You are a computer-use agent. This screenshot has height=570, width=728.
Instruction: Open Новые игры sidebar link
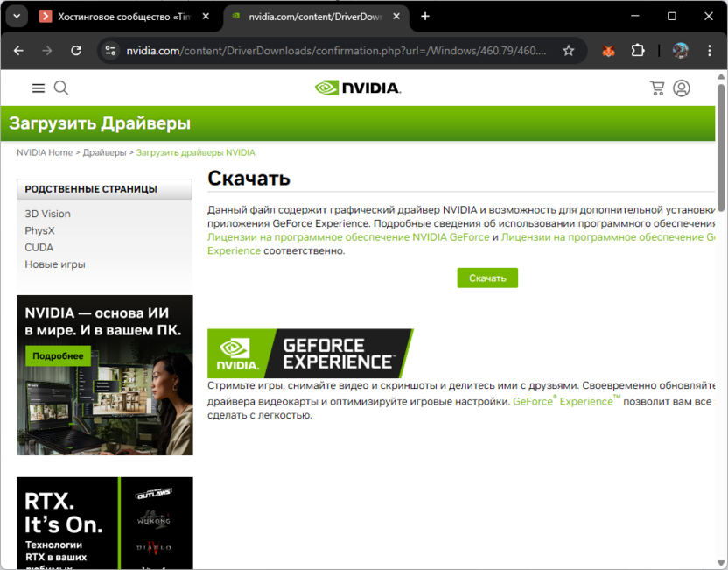(x=55, y=264)
